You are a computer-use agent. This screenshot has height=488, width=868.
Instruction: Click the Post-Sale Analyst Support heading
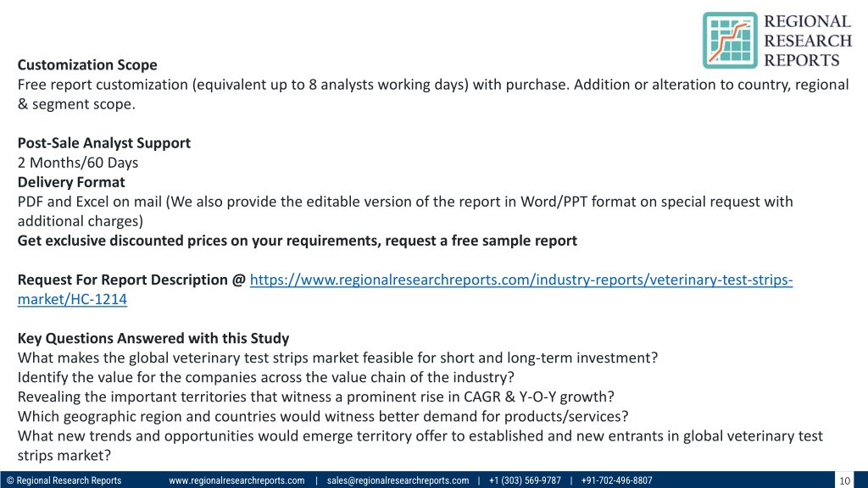pyautogui.click(x=103, y=142)
